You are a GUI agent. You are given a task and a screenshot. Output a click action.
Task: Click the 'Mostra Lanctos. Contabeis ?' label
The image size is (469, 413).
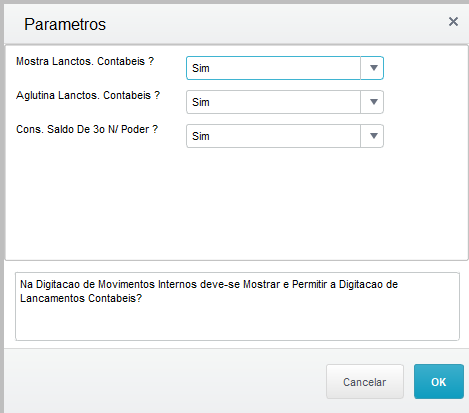85,61
